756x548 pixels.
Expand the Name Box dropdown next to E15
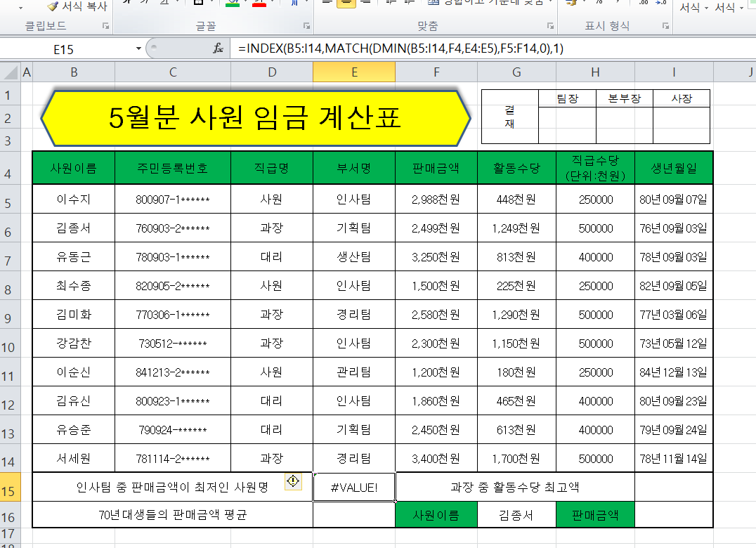[138, 48]
